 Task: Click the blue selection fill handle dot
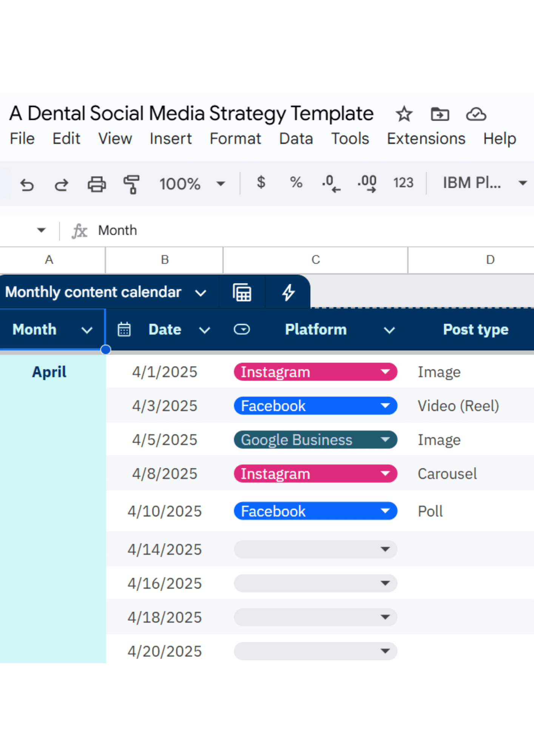tap(106, 350)
